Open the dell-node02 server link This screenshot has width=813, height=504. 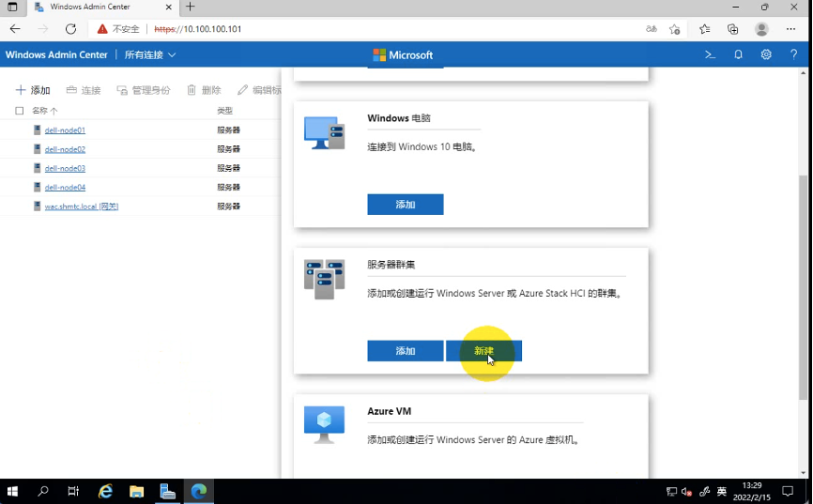(65, 149)
